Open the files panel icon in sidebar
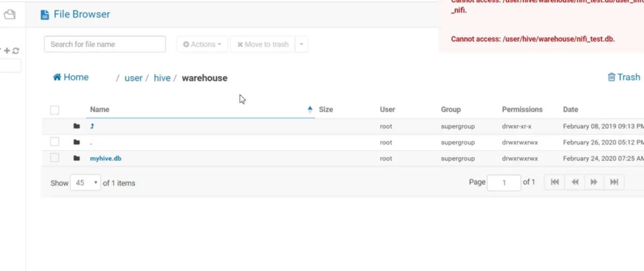This screenshot has height=271, width=644. point(9,15)
